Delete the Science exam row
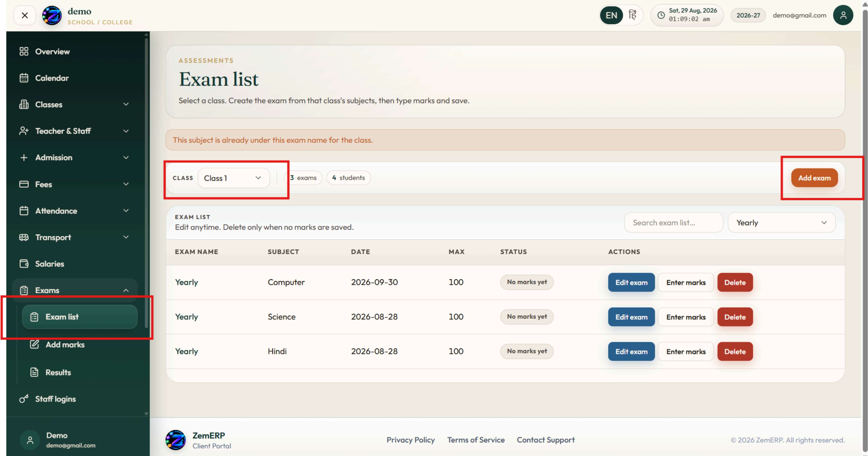This screenshot has width=868, height=456. point(735,317)
